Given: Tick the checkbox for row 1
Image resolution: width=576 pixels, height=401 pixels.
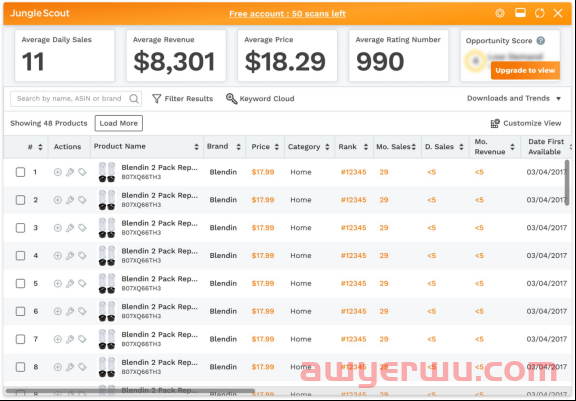Looking at the screenshot, I should click(20, 172).
